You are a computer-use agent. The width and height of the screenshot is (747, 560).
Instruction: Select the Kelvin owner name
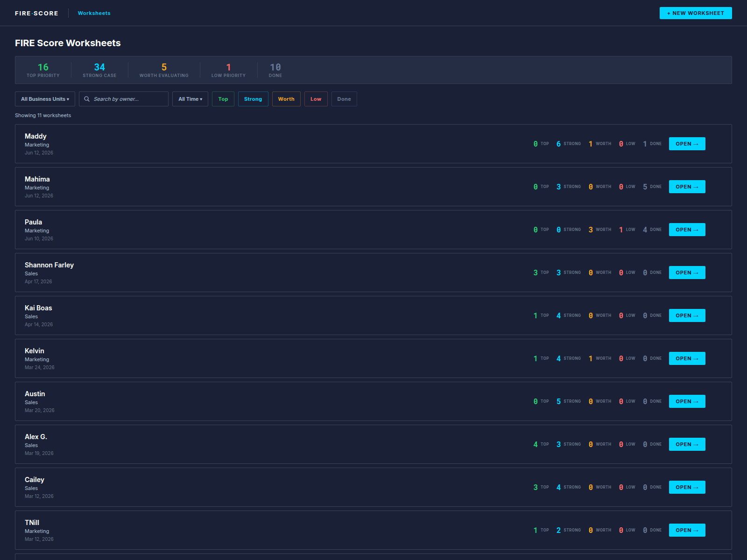pos(35,351)
